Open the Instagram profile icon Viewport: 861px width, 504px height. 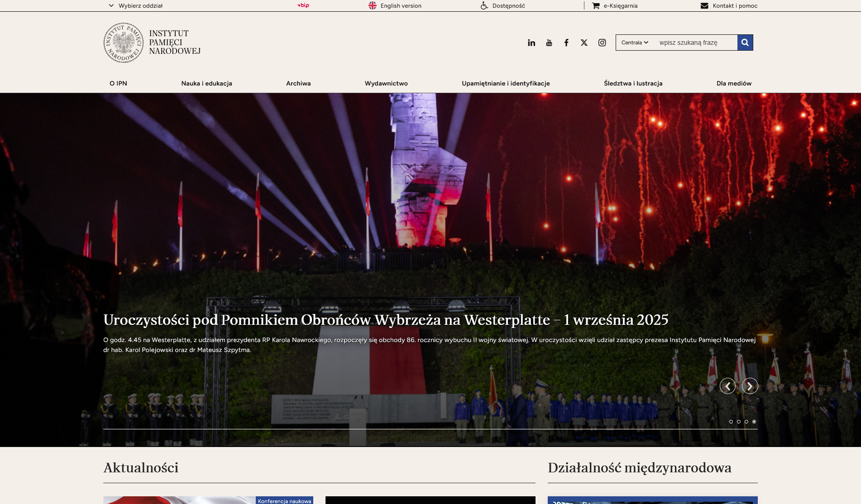pos(602,43)
